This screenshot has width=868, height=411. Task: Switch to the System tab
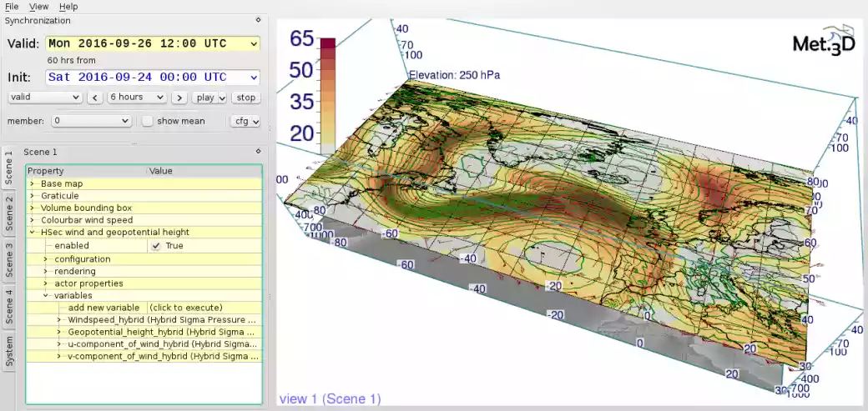(9, 351)
